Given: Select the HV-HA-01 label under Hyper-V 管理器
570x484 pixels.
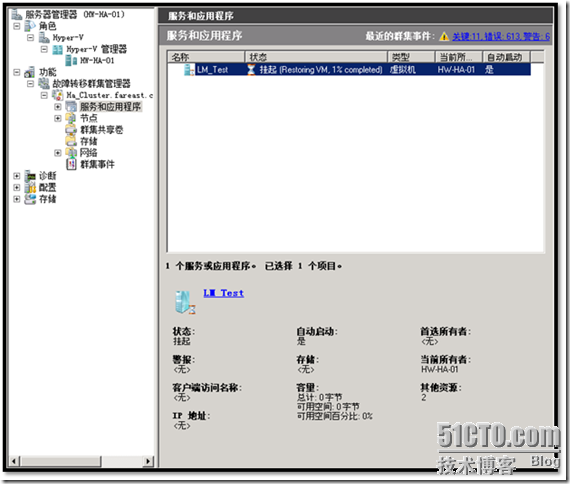Looking at the screenshot, I should [97, 61].
